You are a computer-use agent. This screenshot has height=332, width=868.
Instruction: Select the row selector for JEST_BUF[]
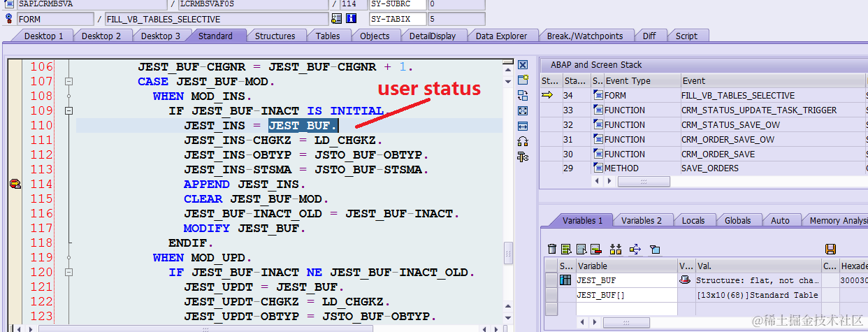pyautogui.click(x=551, y=295)
